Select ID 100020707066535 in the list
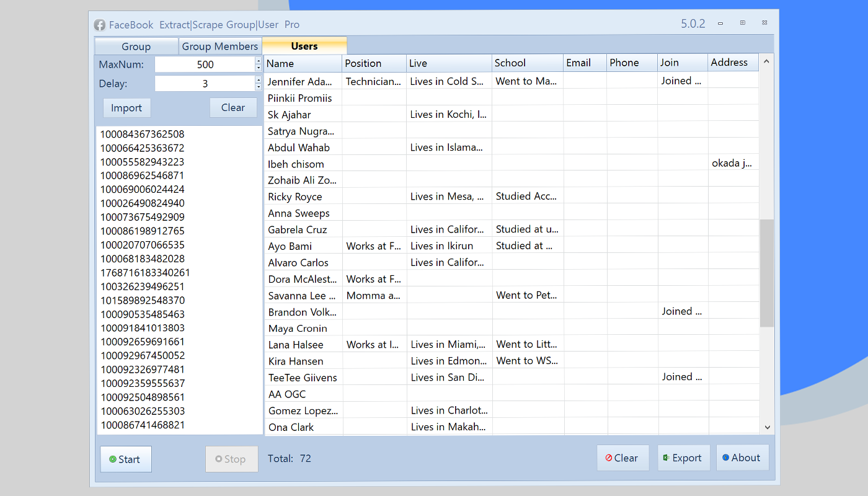868x496 pixels. [143, 245]
